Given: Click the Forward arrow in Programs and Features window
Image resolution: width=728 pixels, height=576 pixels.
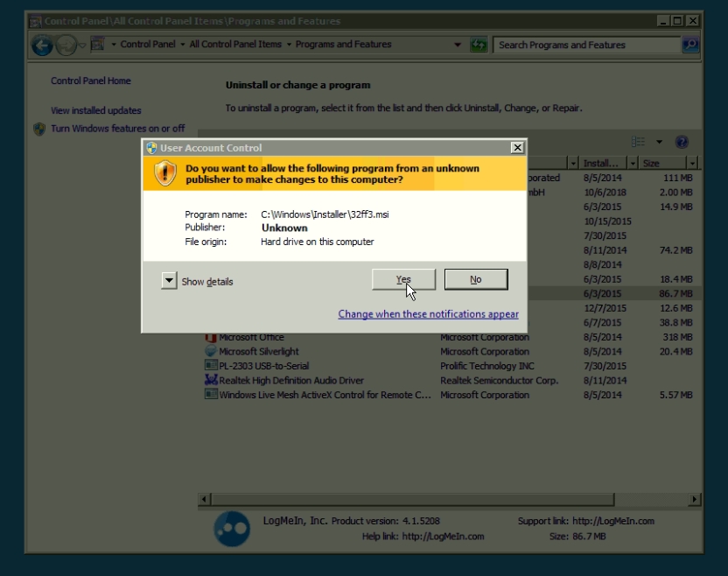Looking at the screenshot, I should tap(66, 45).
